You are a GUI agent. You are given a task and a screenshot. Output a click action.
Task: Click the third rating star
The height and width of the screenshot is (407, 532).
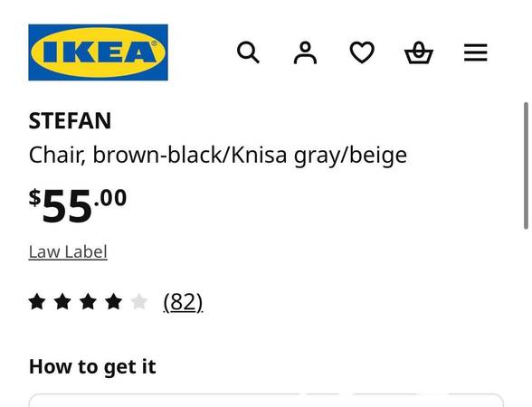(x=88, y=302)
